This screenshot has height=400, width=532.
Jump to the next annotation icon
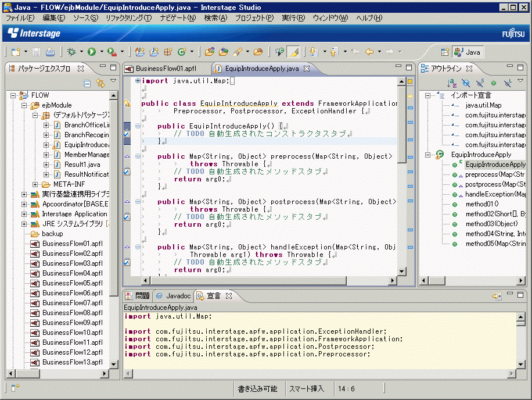[314, 52]
